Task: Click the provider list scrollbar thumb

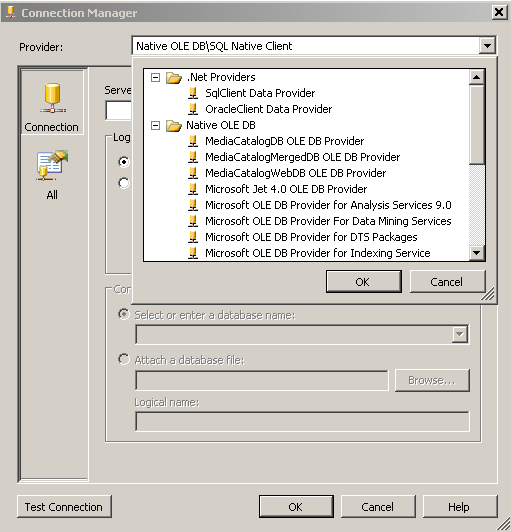Action: 477,125
